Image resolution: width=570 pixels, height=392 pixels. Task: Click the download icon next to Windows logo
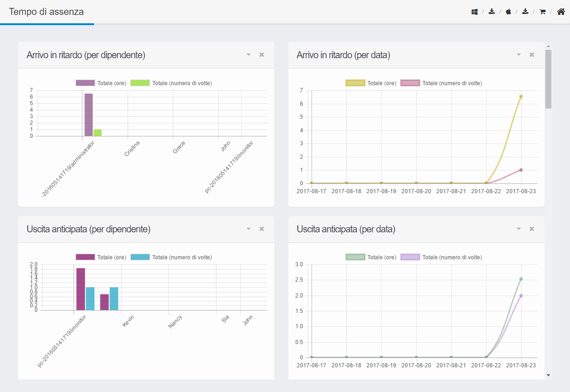492,12
